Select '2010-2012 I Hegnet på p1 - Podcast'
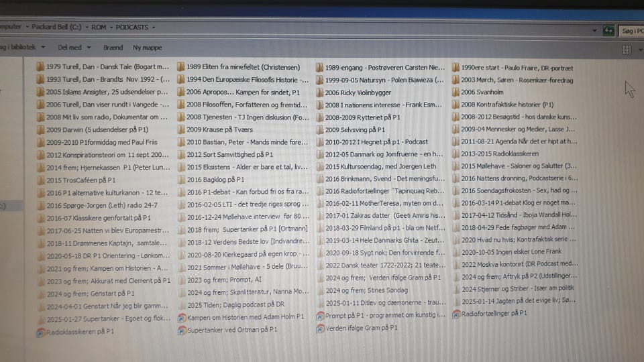Viewport: 644px width, 362px height. (372, 142)
